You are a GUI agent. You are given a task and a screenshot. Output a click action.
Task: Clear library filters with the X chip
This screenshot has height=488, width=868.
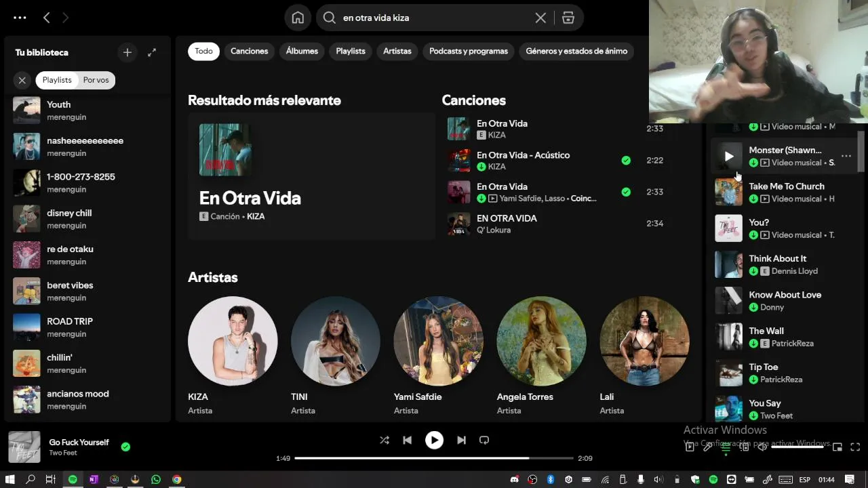point(22,80)
